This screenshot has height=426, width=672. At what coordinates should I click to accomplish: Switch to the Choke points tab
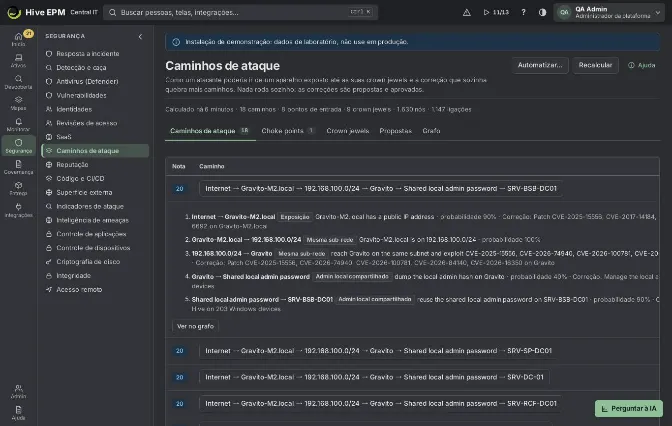click(288, 131)
